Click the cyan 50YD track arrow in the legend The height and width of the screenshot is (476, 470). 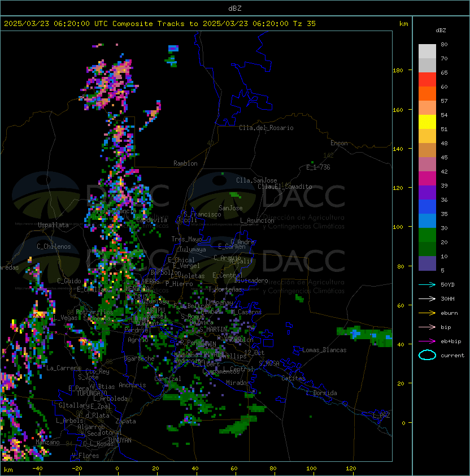[427, 284]
